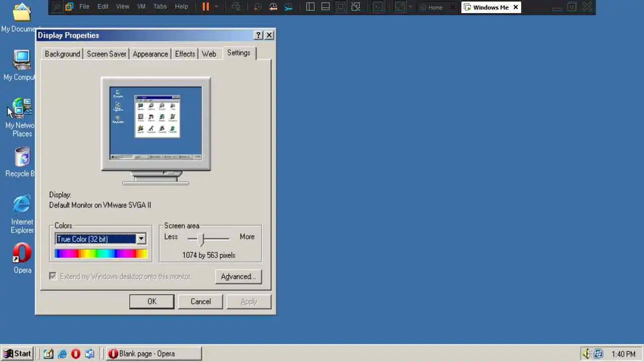Image resolution: width=644 pixels, height=362 pixels.
Task: Open VMware File menu
Action: [x=84, y=7]
